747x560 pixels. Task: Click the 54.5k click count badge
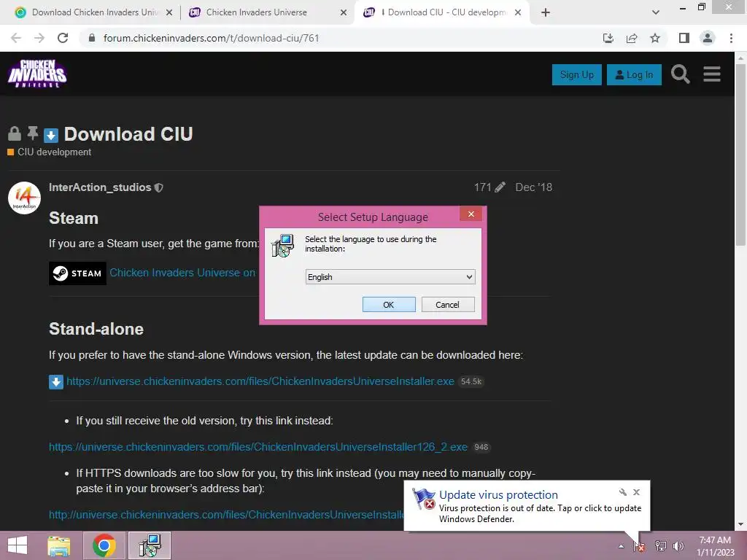point(471,381)
